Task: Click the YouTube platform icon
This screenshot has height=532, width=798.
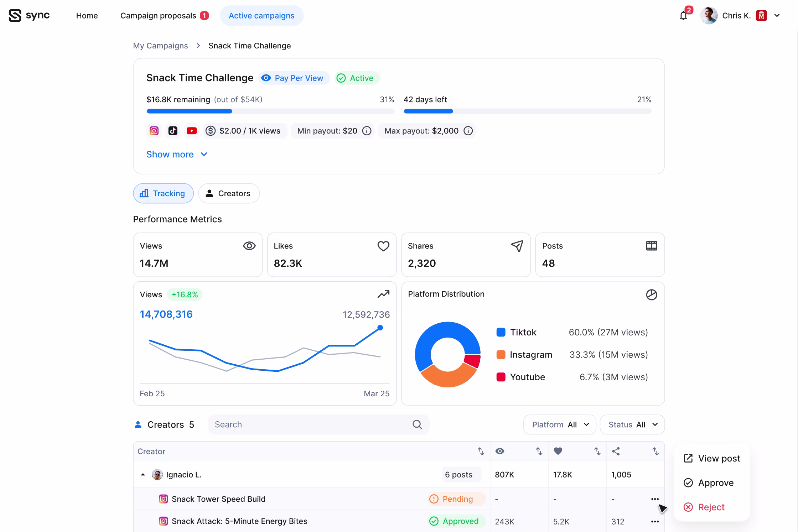Action: (x=192, y=131)
